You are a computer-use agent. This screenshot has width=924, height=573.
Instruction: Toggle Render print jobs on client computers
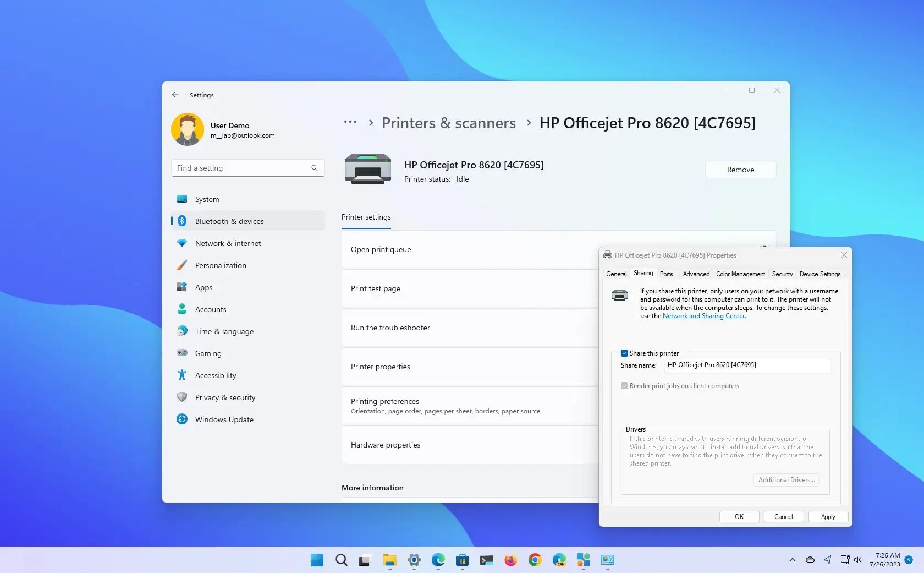[624, 385]
